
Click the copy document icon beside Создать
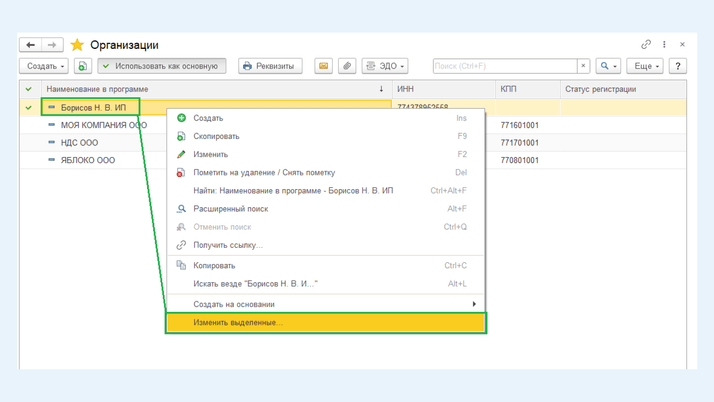83,66
